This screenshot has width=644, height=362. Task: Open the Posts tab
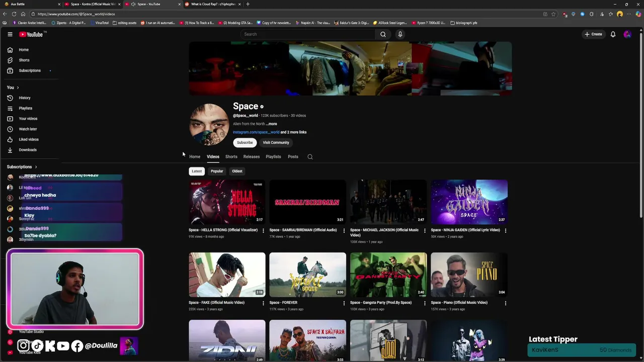pyautogui.click(x=293, y=157)
